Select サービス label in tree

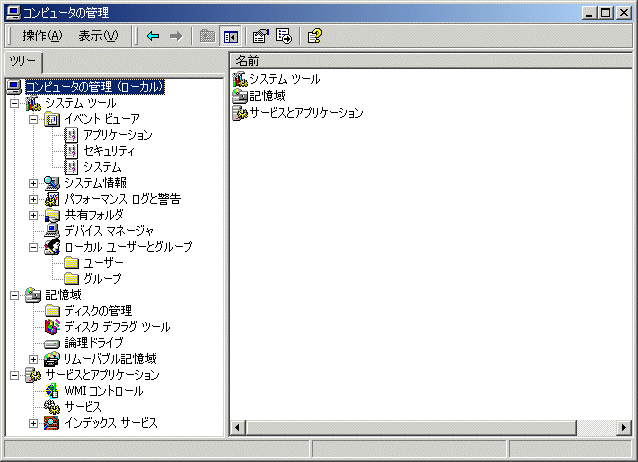tap(83, 407)
